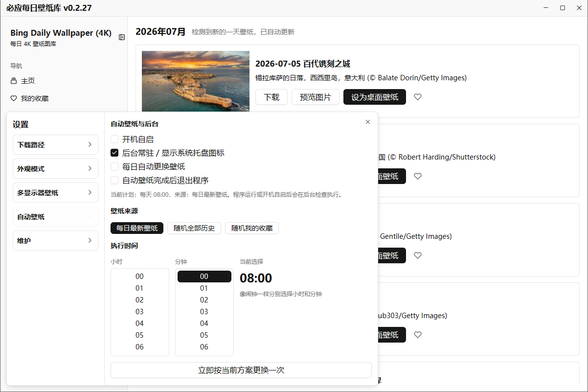Image resolution: width=588 pixels, height=392 pixels.
Task: Click the 2026年07月 month heading
Action: coord(160,32)
